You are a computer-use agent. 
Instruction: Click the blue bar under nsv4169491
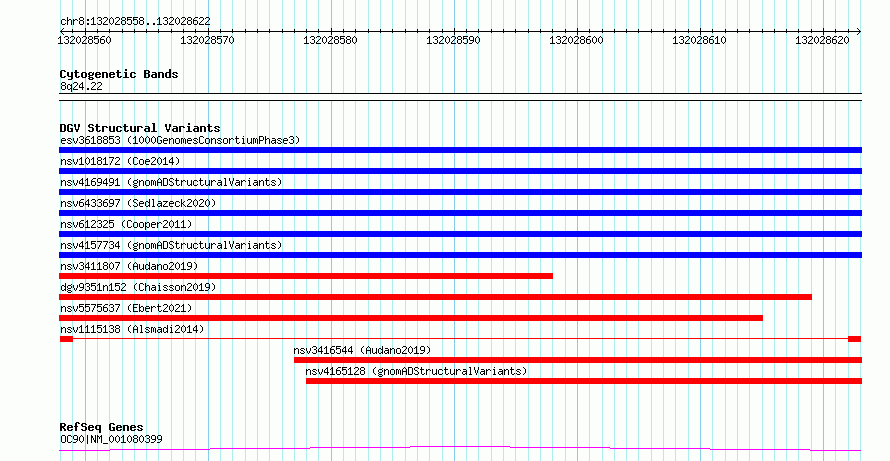pyautogui.click(x=460, y=192)
